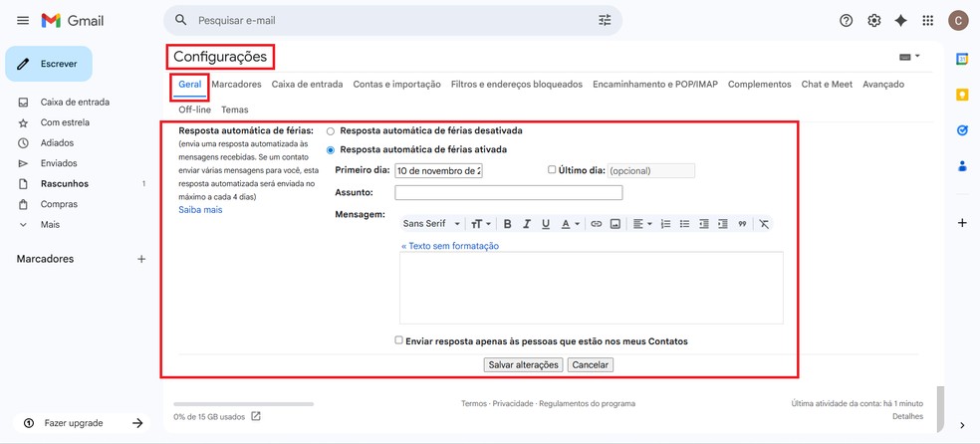Image resolution: width=980 pixels, height=444 pixels.
Task: Toggle italic in message toolbar
Action: click(x=527, y=224)
